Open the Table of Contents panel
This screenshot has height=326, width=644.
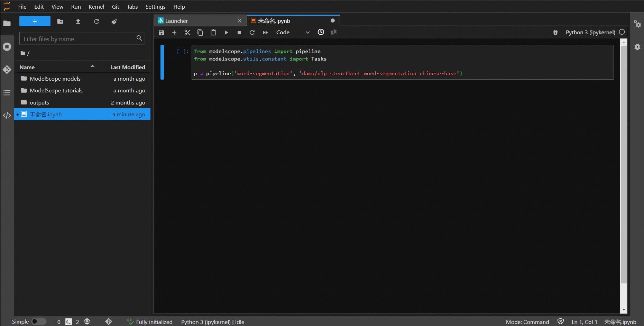(7, 93)
